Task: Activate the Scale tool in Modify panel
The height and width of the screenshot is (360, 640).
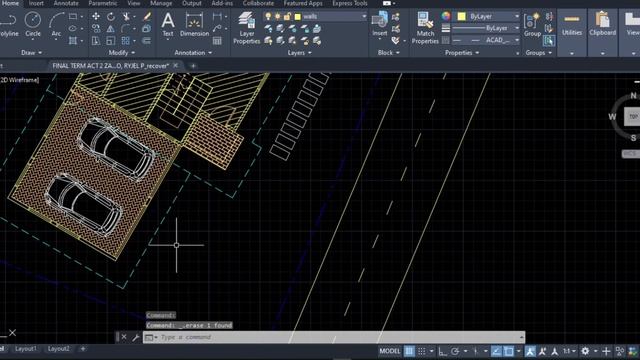Action: (111, 40)
